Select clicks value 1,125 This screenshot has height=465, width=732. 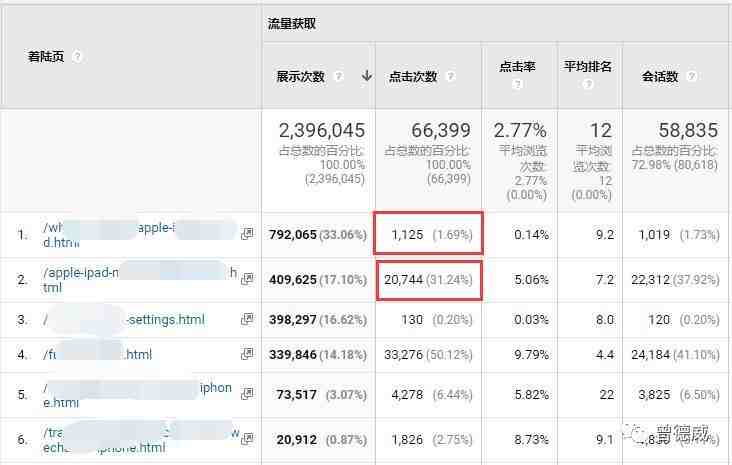pos(408,234)
